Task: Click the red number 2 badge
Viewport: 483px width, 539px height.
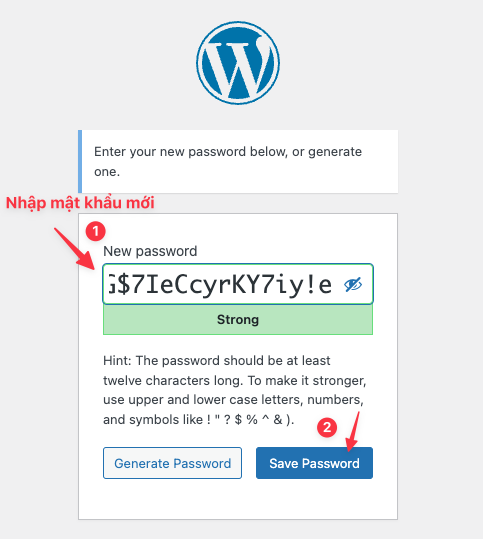Action: coord(327,427)
